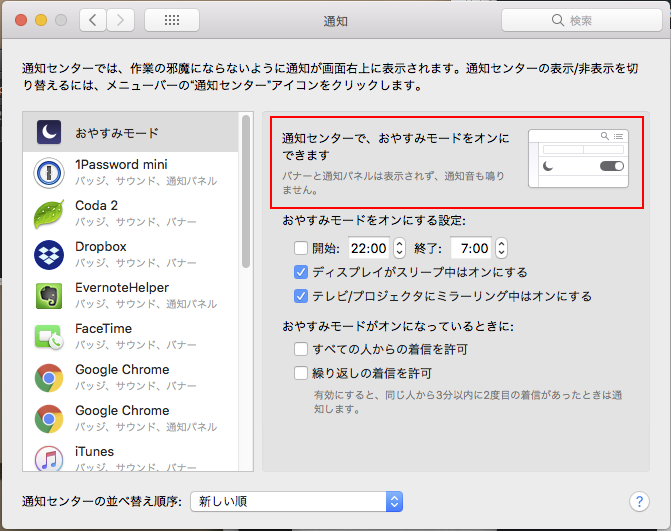
Task: Click the iTunes music note icon
Action: [49, 459]
